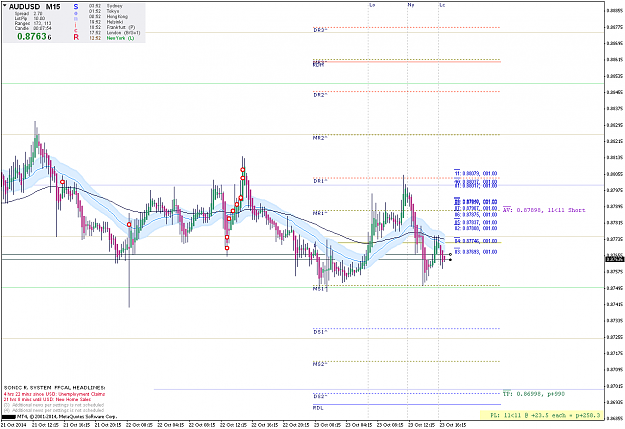The width and height of the screenshot is (625, 429).
Task: Click the Ny session marker at top
Action: click(411, 5)
